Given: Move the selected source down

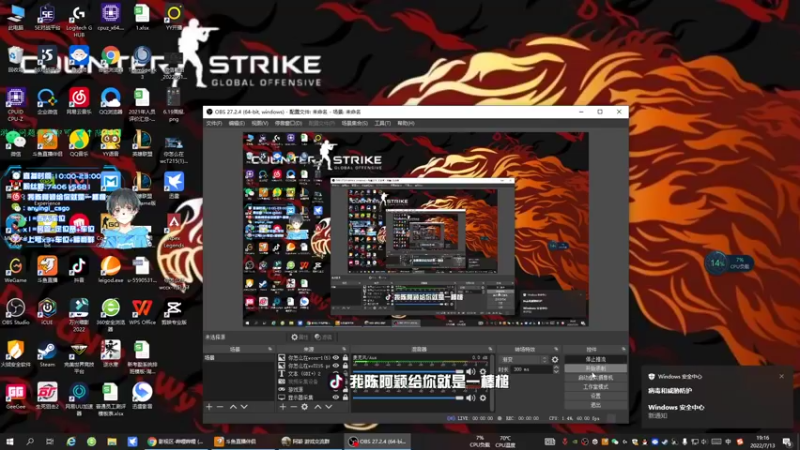Looking at the screenshot, I should 329,407.
